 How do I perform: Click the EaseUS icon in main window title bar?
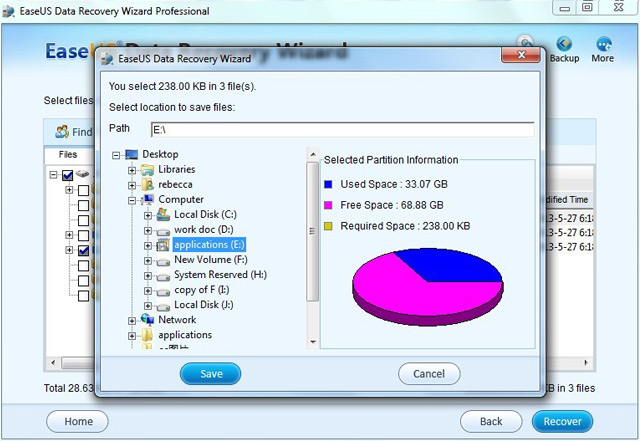[8, 11]
